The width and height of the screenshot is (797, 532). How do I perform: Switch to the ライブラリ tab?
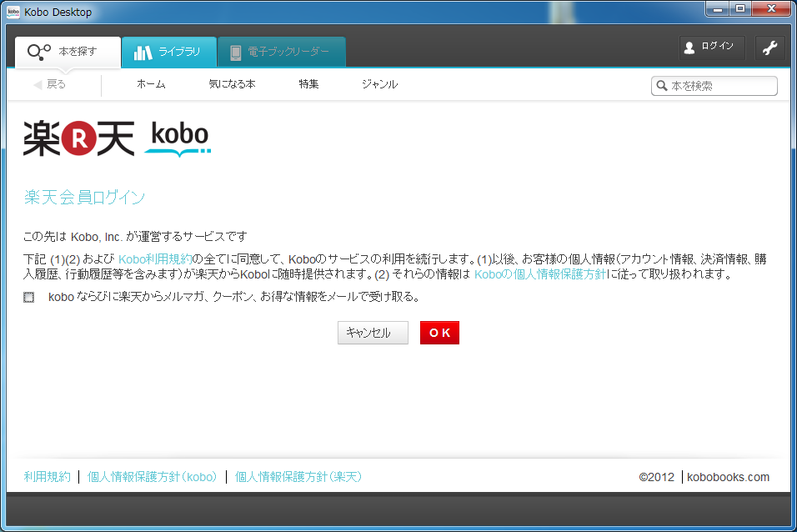tap(169, 52)
